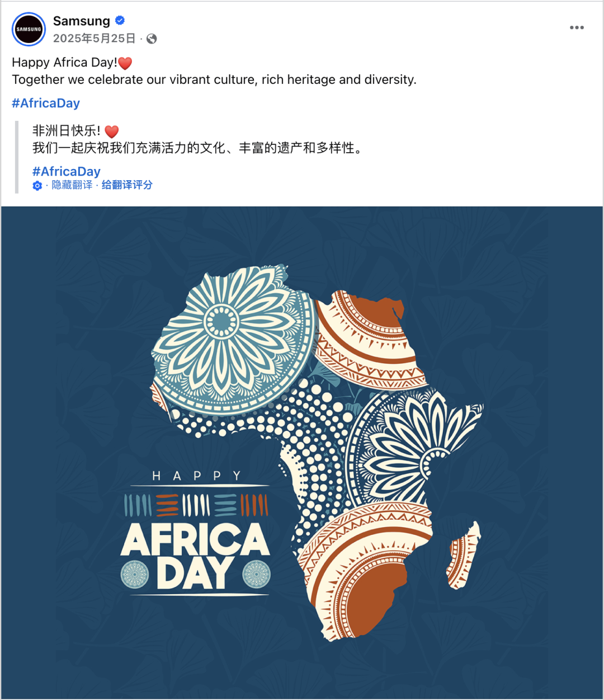This screenshot has width=604, height=700.
Task: Click the post date 2025年5月25日
Action: click(x=95, y=39)
